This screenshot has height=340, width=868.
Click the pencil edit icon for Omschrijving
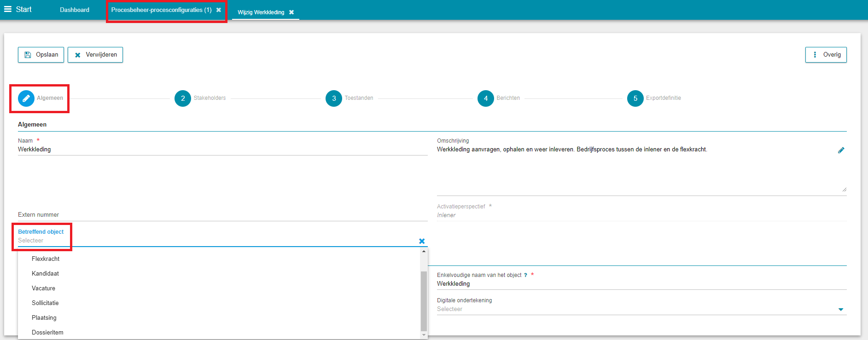[x=841, y=150]
